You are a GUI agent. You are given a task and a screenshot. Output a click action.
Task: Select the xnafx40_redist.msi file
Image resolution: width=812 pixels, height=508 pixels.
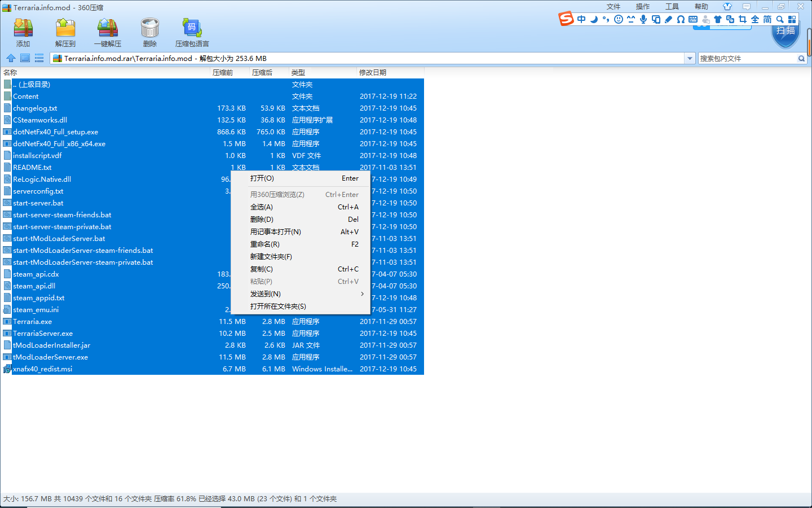(x=213, y=369)
